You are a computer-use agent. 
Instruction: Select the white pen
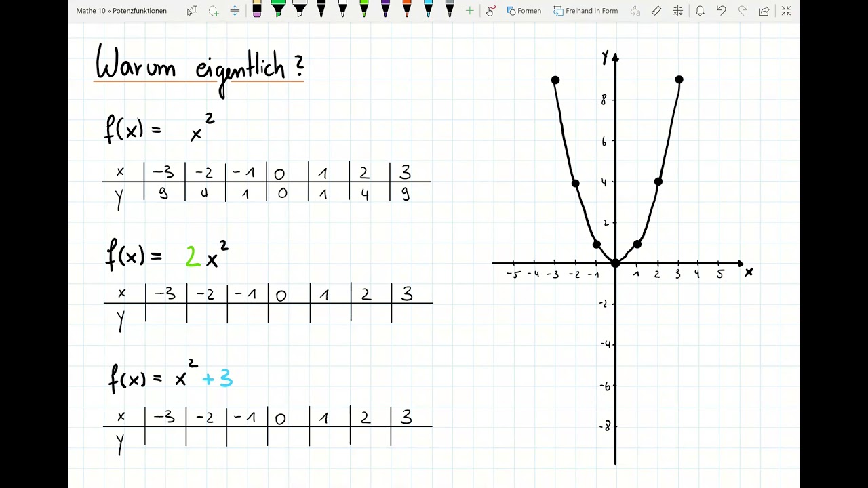click(x=342, y=9)
